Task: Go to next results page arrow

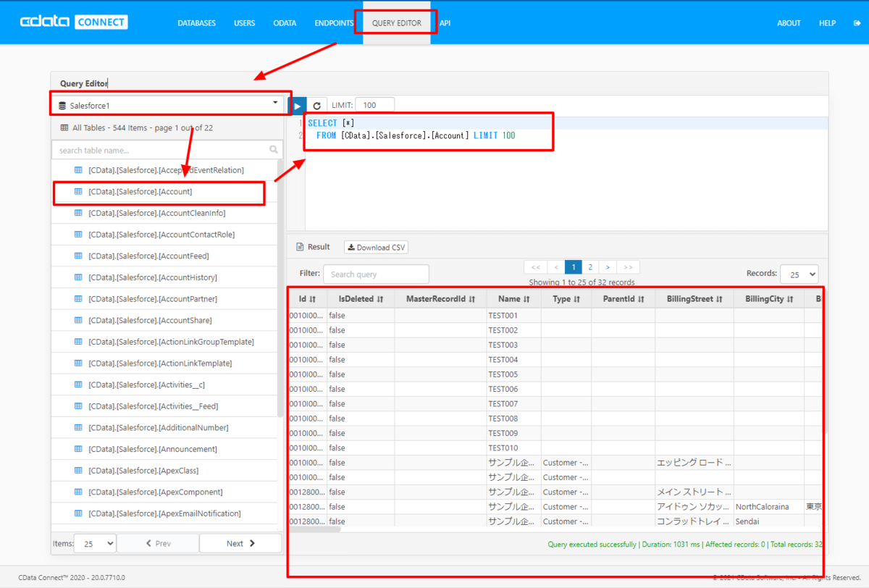Action: coord(608,267)
